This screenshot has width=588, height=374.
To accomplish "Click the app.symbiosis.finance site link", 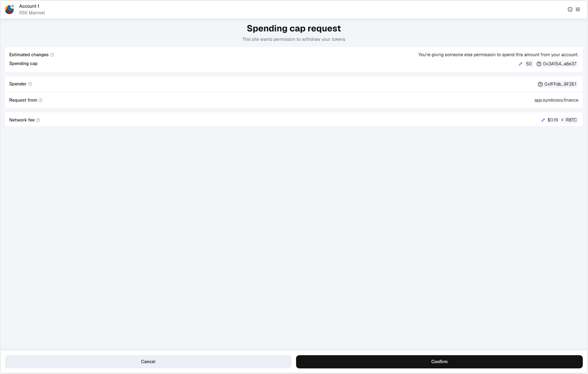I will click(x=556, y=100).
